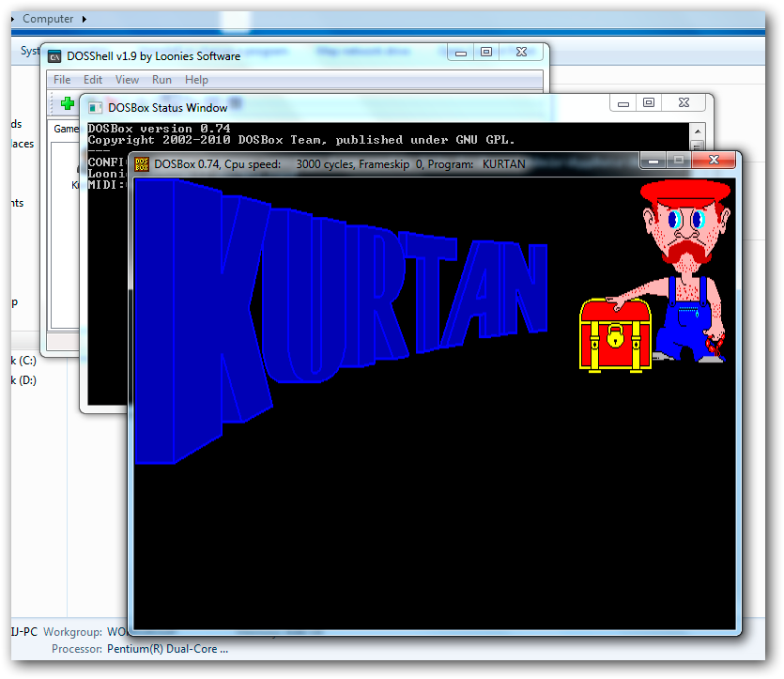
Task: Click the red treasure chest in the game
Action: click(615, 335)
